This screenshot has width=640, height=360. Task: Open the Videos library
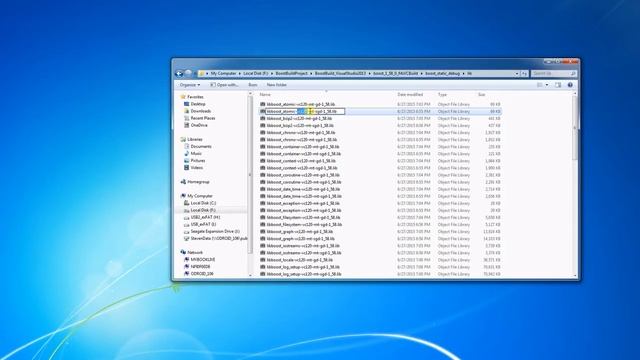[x=193, y=167]
